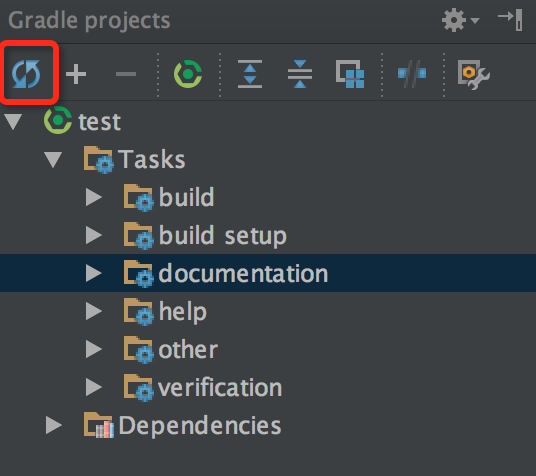Viewport: 536px width, 476px height.
Task: Click the Expand All toolbar icon
Action: coord(250,74)
